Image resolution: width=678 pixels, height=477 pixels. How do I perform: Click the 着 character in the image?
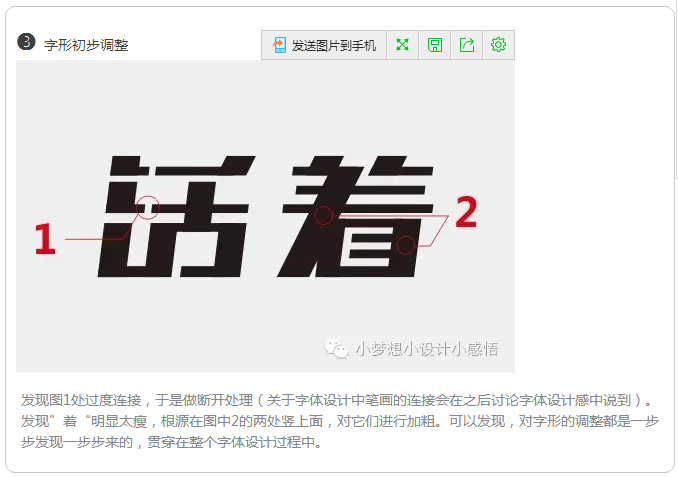pos(355,216)
